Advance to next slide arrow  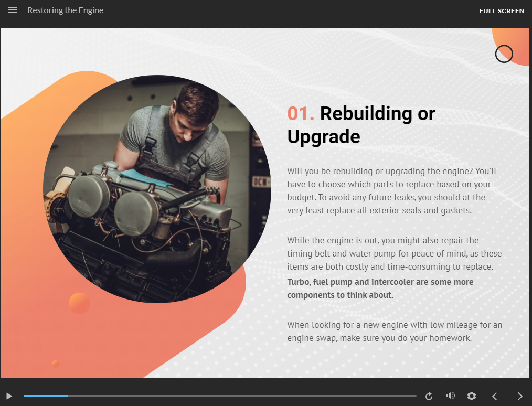coord(520,396)
